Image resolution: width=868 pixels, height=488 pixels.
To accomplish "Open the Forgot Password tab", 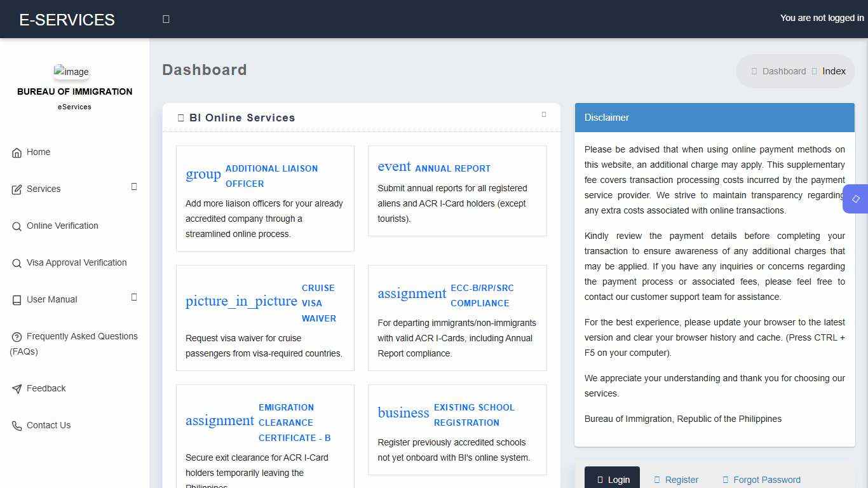I will [x=761, y=480].
